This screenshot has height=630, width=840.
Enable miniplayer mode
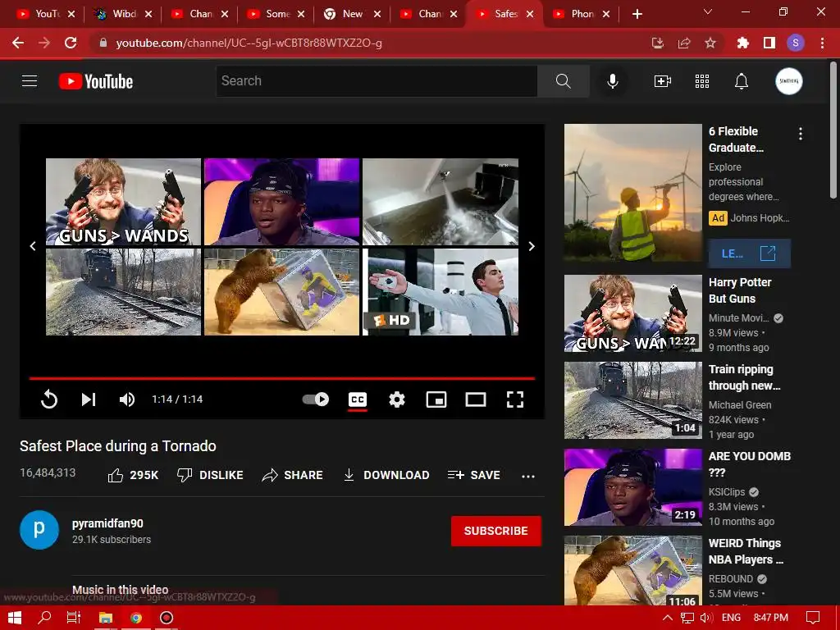coord(436,399)
